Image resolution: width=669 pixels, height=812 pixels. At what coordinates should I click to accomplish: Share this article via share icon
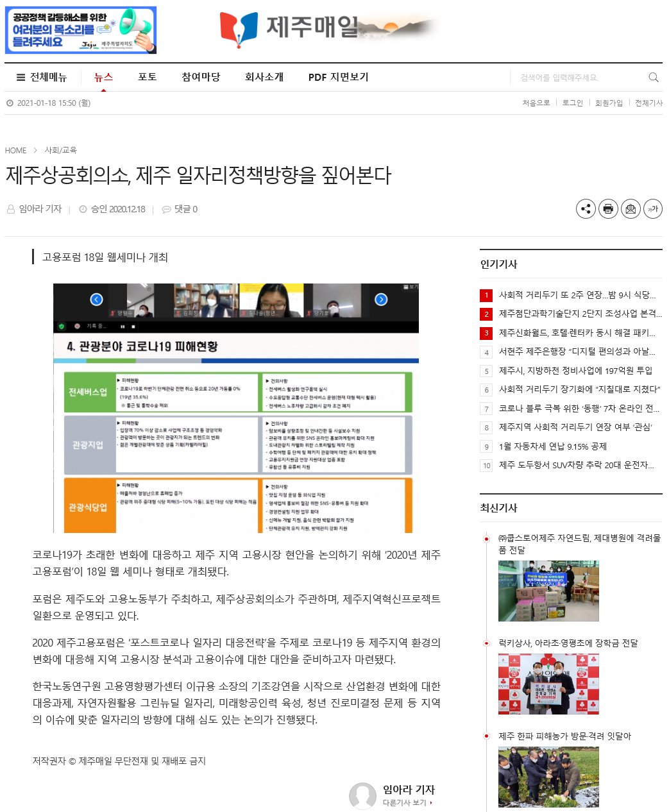[x=586, y=209]
